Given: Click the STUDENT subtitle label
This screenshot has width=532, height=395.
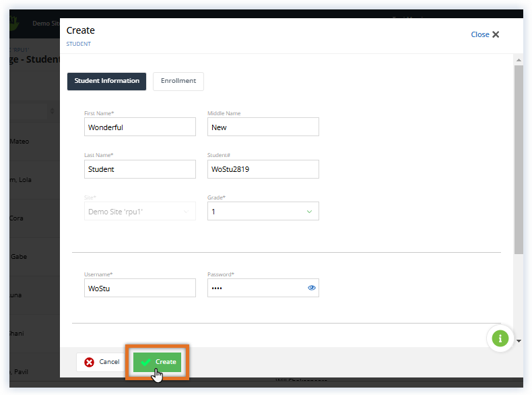Looking at the screenshot, I should pyautogui.click(x=78, y=44).
